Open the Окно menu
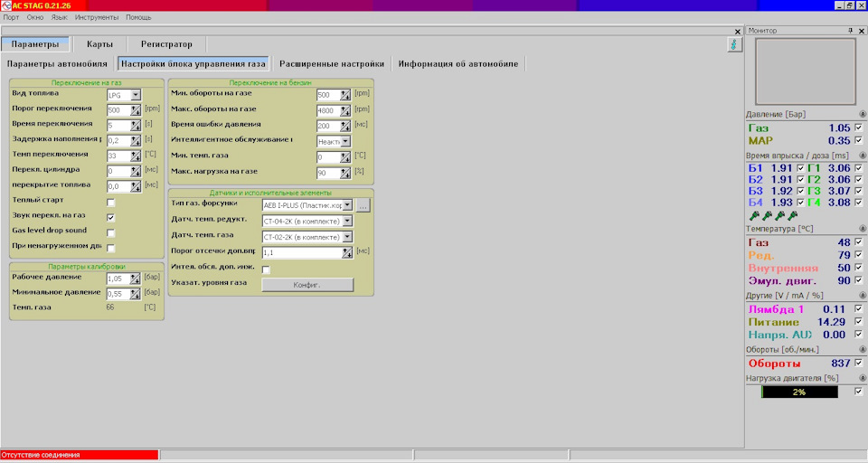Viewport: 868px width, 463px height. click(35, 17)
